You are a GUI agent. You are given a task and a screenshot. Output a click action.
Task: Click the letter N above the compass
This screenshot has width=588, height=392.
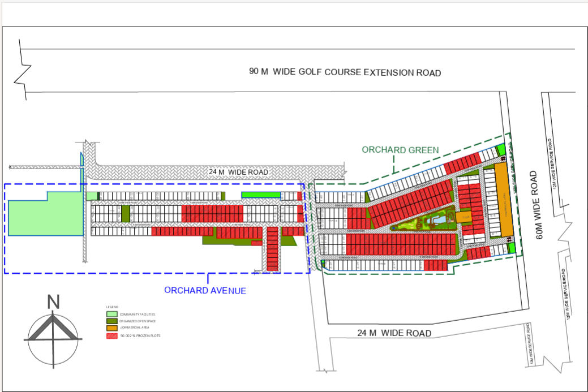point(53,302)
